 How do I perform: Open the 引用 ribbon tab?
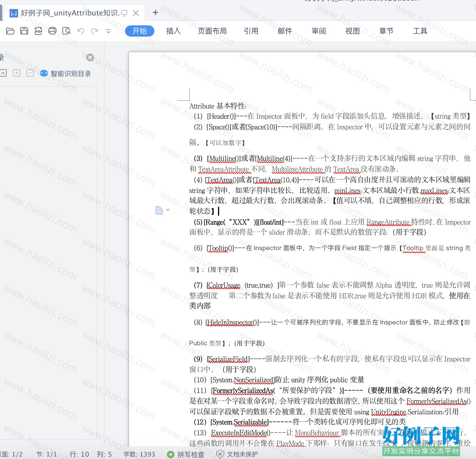click(251, 31)
